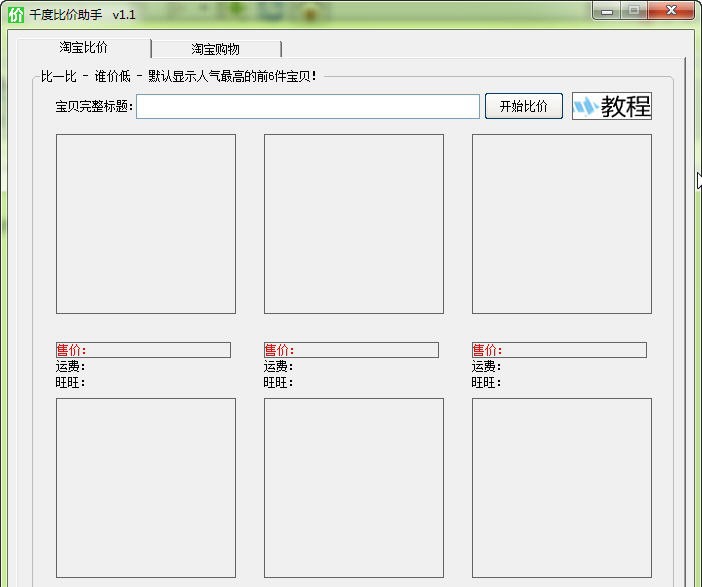
Task: Close the 千度比价助手 window
Action: (671, 11)
